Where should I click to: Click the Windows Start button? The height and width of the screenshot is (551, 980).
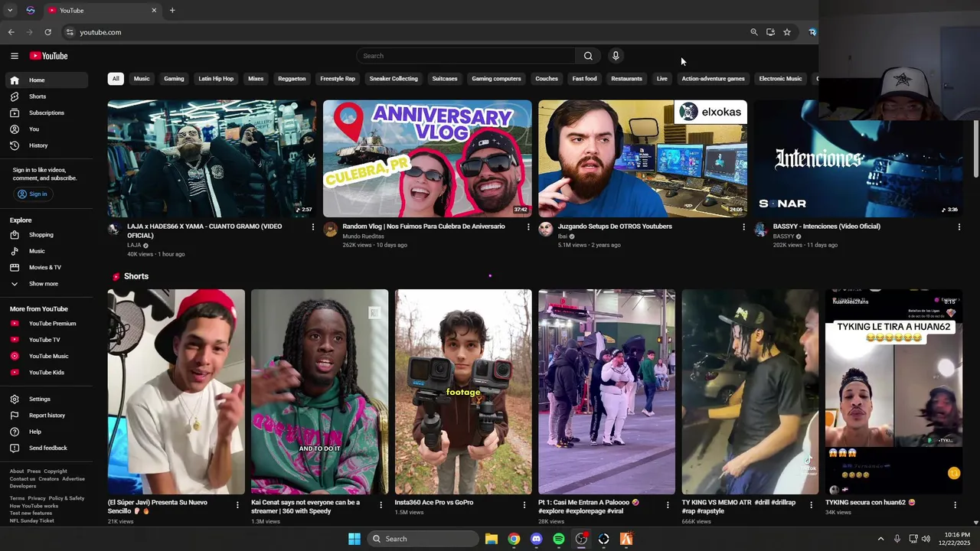(354, 539)
